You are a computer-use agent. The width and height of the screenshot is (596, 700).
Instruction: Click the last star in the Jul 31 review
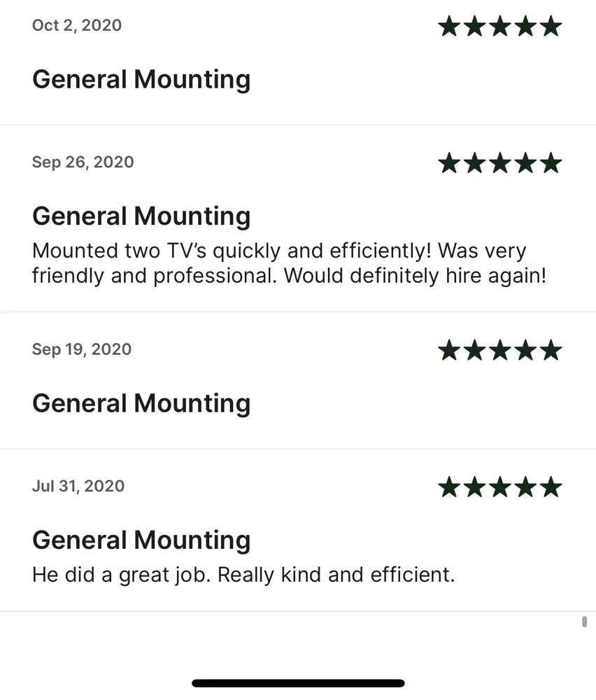[x=551, y=487]
